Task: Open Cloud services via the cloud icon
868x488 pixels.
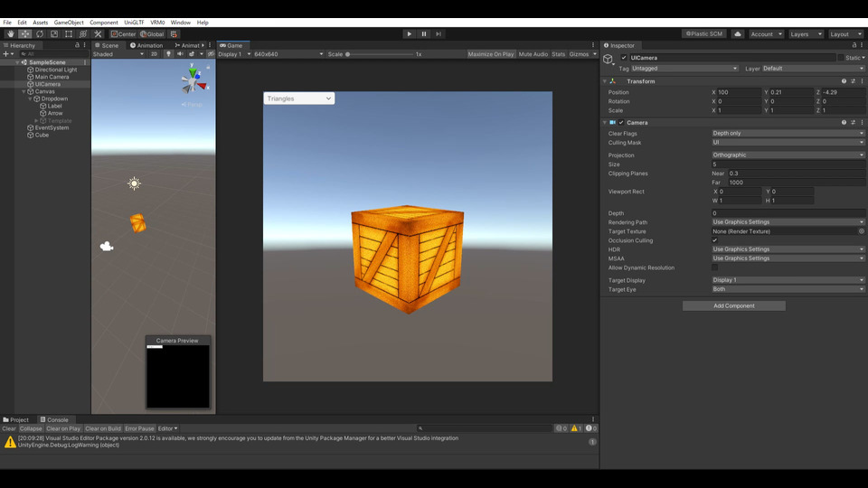Action: click(x=738, y=34)
